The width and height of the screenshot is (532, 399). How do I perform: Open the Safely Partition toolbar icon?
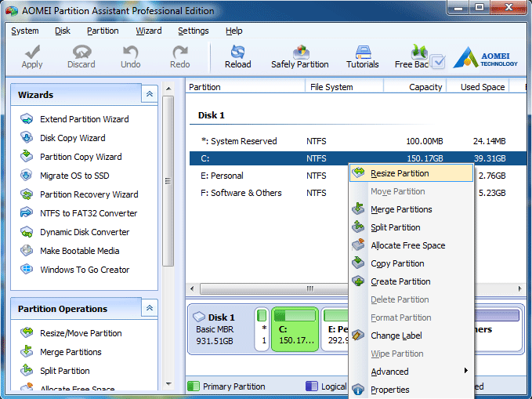point(301,52)
